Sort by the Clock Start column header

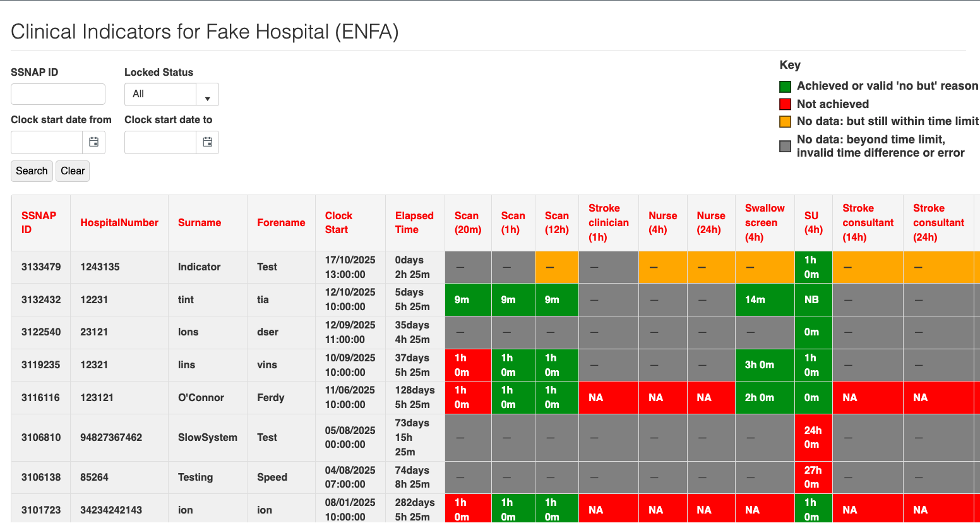click(338, 223)
